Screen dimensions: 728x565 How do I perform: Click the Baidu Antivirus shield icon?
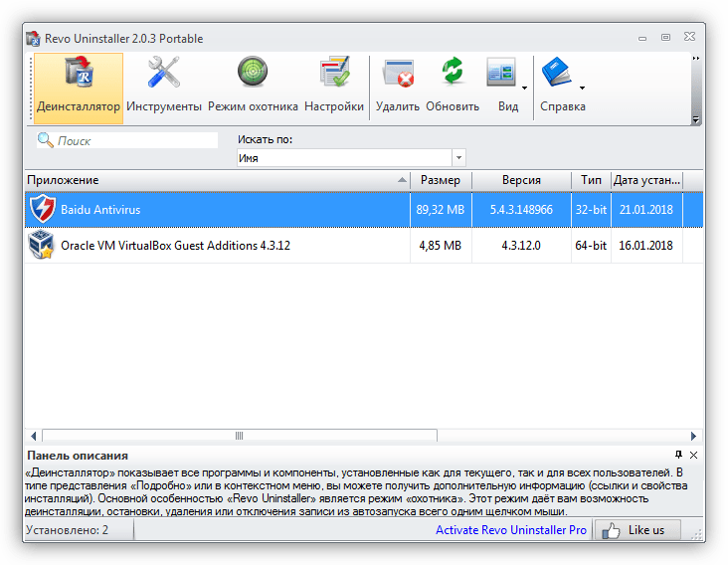(x=42, y=209)
